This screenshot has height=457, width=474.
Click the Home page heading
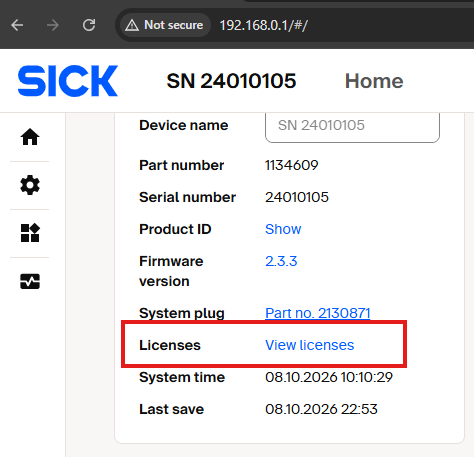374,81
